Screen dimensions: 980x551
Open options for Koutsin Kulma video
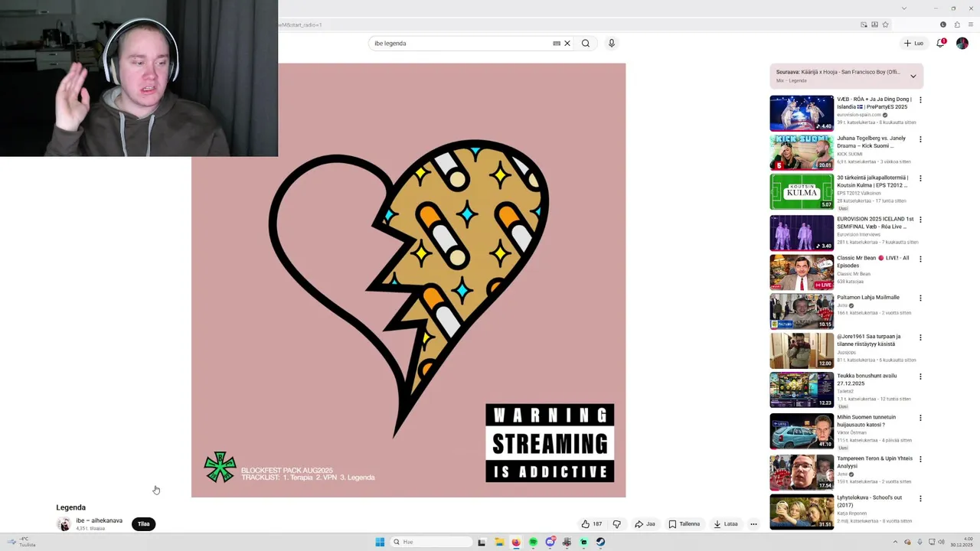[x=920, y=178]
